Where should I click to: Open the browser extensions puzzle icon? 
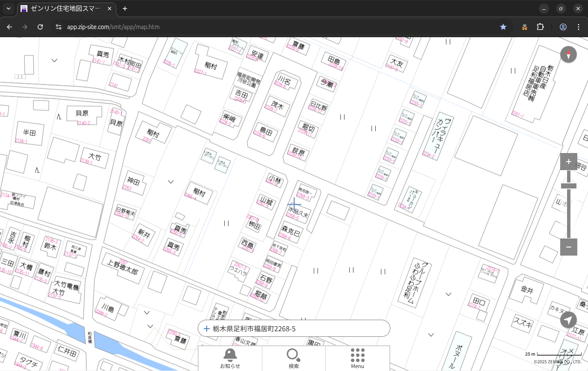(x=540, y=27)
